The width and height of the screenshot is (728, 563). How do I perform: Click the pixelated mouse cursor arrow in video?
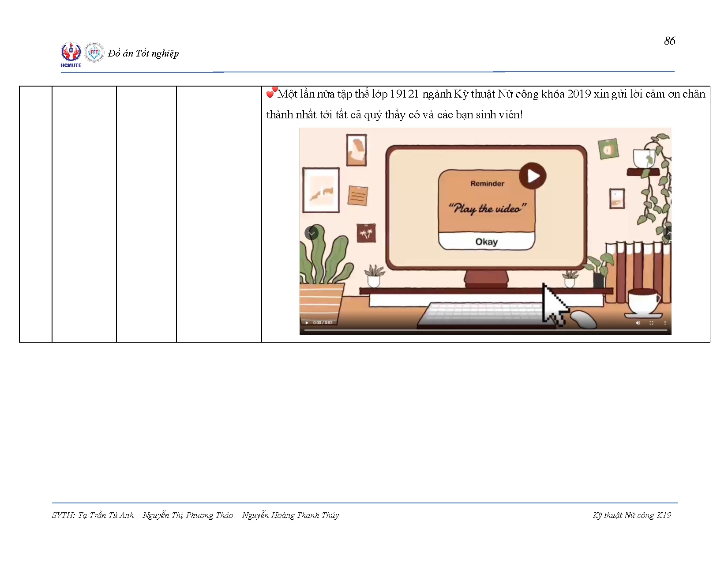[x=554, y=304]
